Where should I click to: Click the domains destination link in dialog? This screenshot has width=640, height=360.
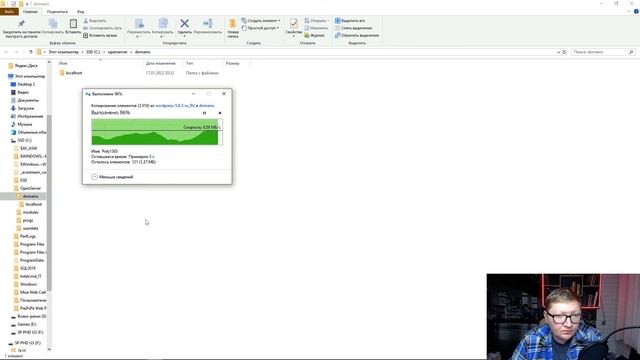point(207,106)
